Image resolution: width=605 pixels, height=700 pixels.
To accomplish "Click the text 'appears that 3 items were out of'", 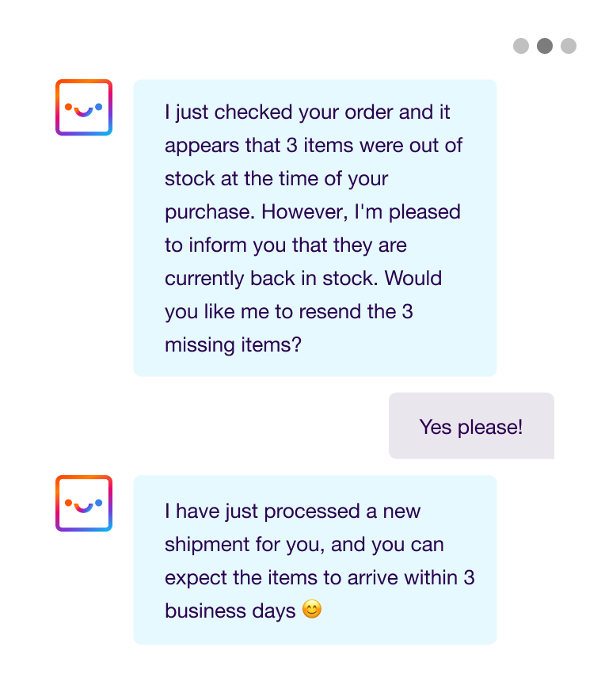I will (x=314, y=146).
